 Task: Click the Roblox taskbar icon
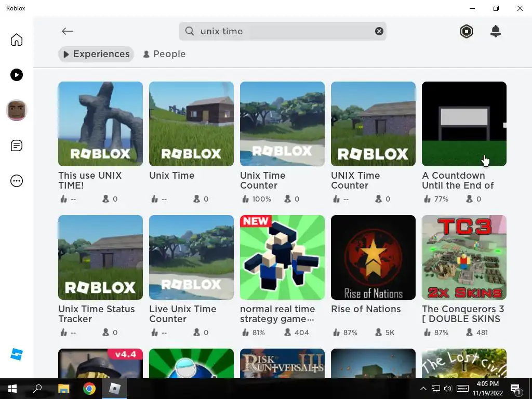click(115, 389)
